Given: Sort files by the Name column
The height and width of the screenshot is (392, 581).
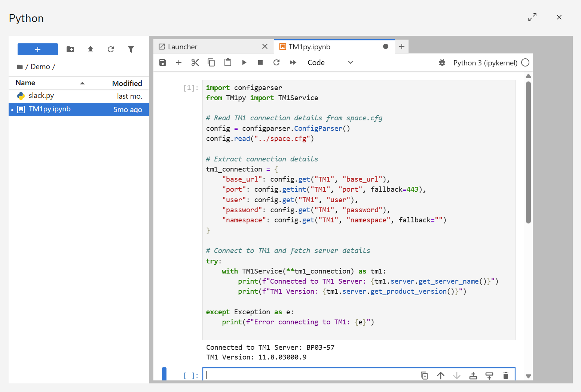Looking at the screenshot, I should coord(25,83).
